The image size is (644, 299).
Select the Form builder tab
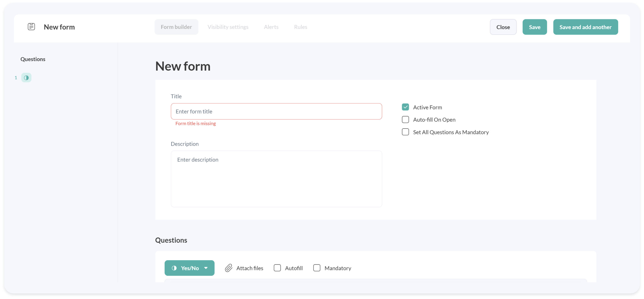click(x=176, y=27)
